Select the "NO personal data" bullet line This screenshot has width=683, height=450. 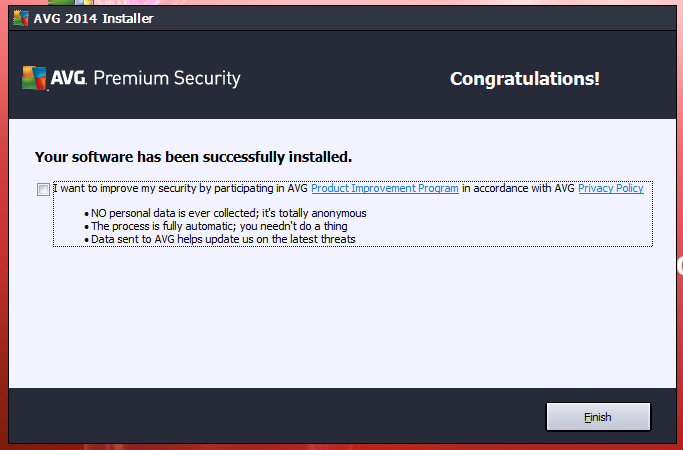click(225, 213)
